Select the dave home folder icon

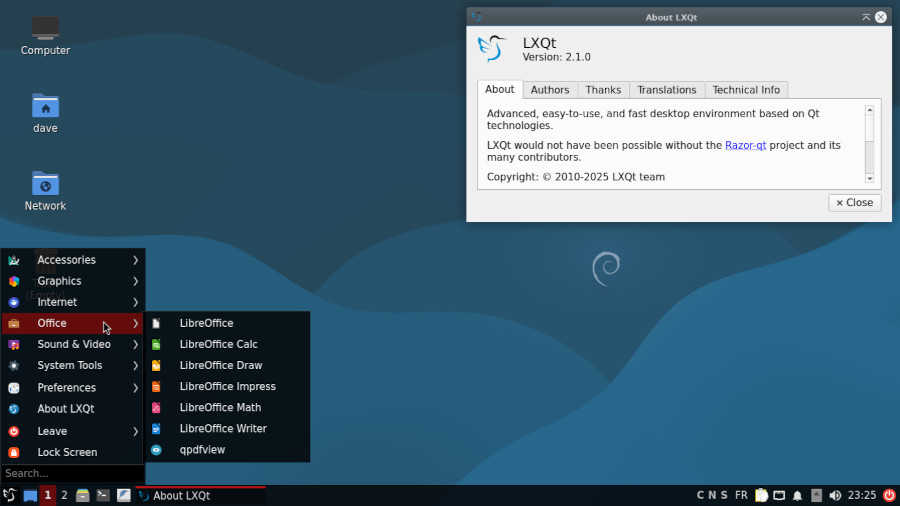(x=45, y=114)
